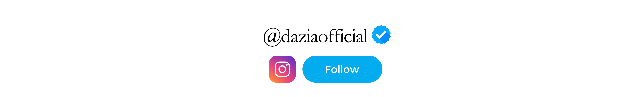The image size is (644, 97).
Task: Click the word Follow on blue button
Action: [342, 69]
